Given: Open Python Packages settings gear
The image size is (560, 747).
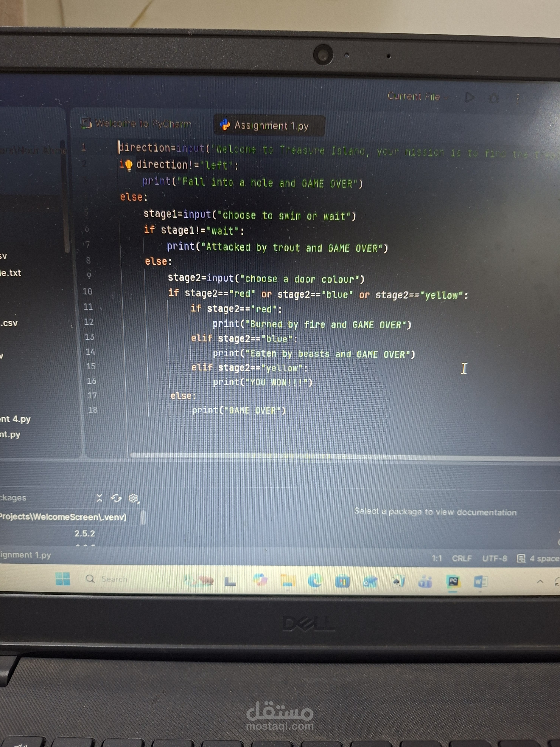Looking at the screenshot, I should pos(134,498).
